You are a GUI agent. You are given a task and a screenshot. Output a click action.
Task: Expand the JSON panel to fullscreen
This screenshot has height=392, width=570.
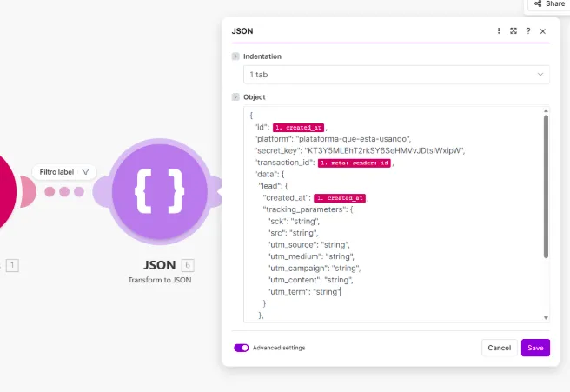tap(514, 31)
